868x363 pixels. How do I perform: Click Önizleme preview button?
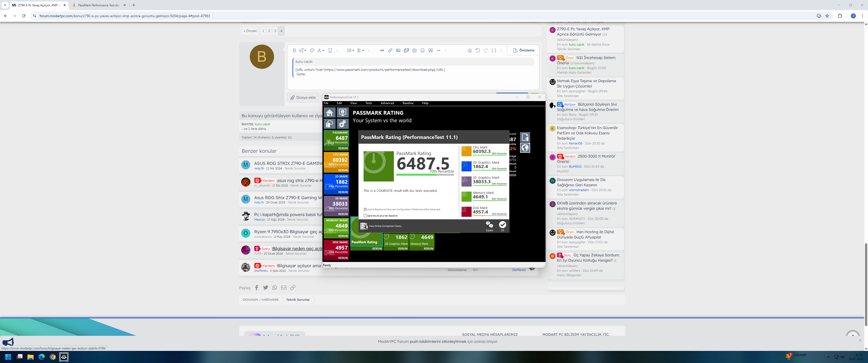(x=524, y=50)
